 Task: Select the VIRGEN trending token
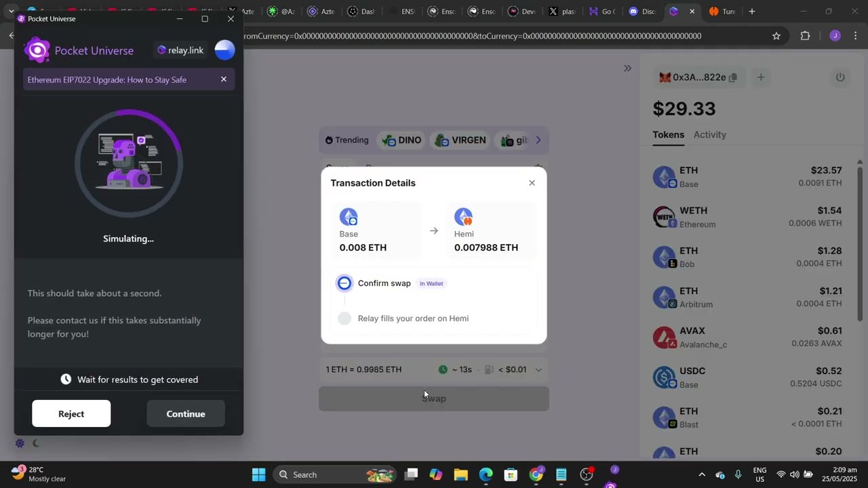point(460,140)
